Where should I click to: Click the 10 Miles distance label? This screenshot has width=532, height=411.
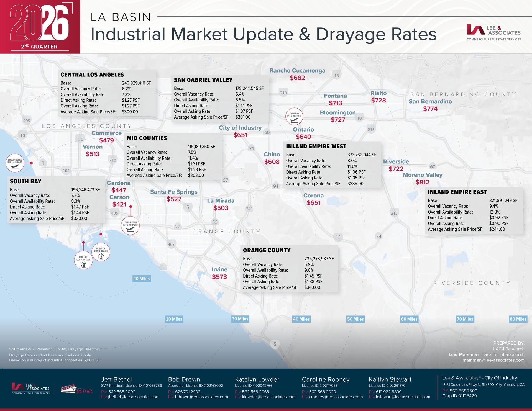tap(142, 279)
